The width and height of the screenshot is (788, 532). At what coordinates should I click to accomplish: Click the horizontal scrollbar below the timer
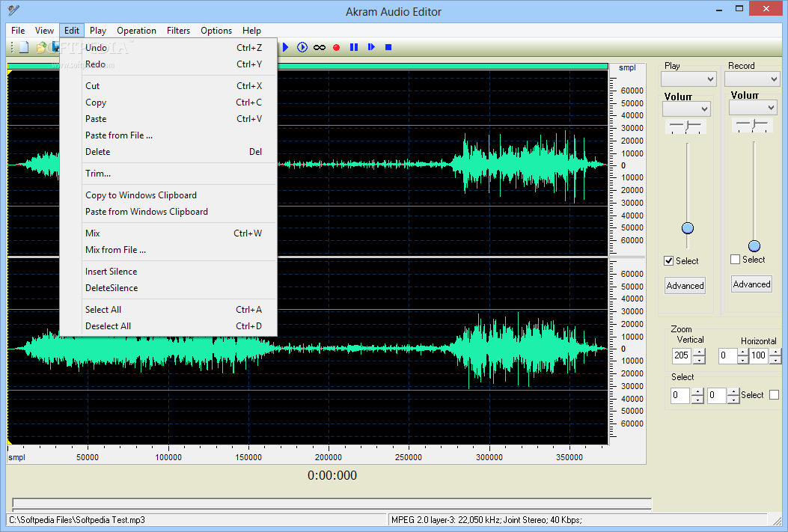coord(332,504)
